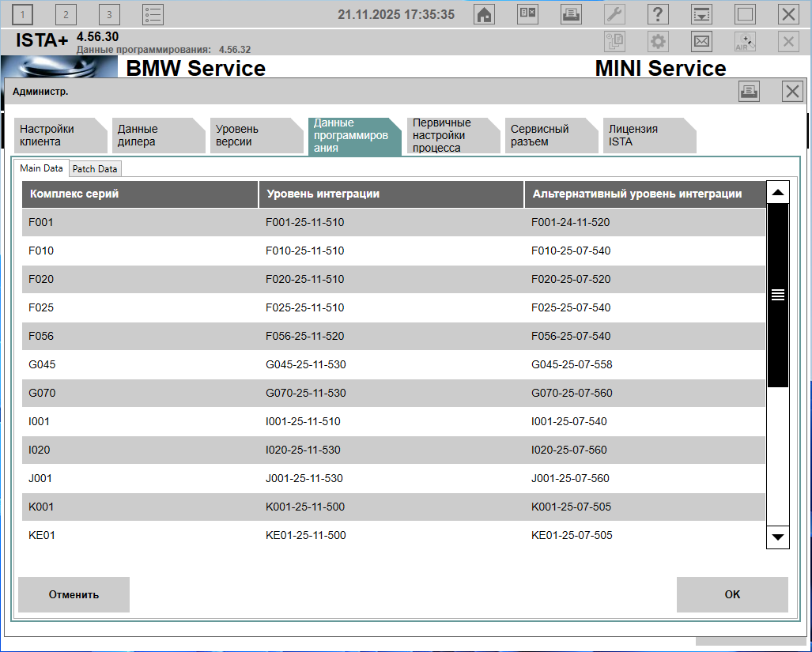Select session tab number 1

[x=24, y=14]
